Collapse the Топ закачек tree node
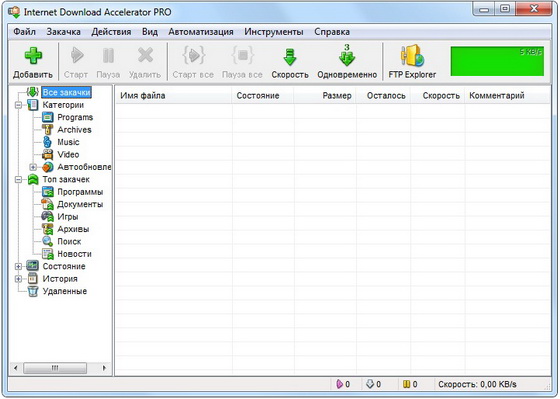This screenshot has height=399, width=560. click(x=18, y=180)
